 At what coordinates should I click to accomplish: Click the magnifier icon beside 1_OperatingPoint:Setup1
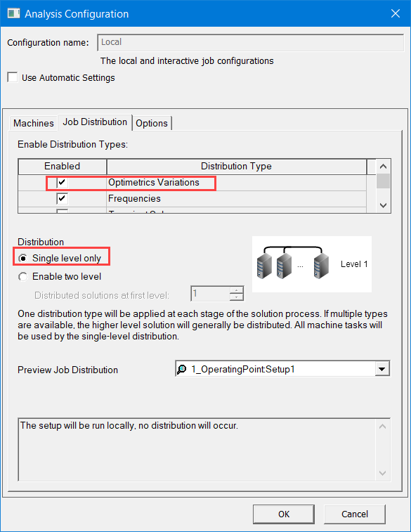[x=182, y=369]
